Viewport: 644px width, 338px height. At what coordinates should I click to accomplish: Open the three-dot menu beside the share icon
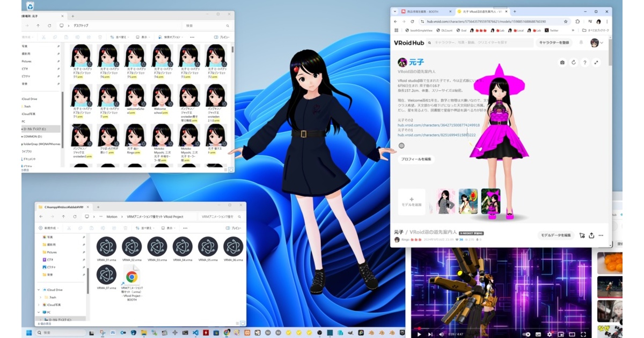(601, 235)
